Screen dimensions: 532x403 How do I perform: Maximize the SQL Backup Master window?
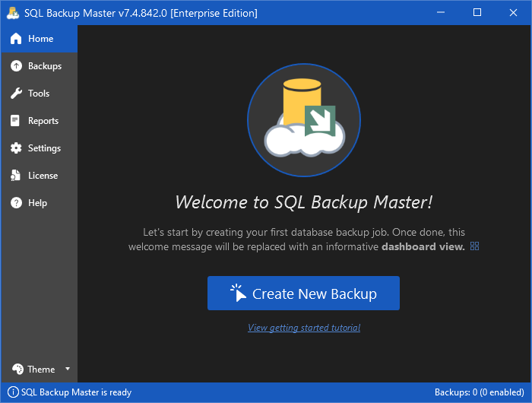[x=477, y=13]
